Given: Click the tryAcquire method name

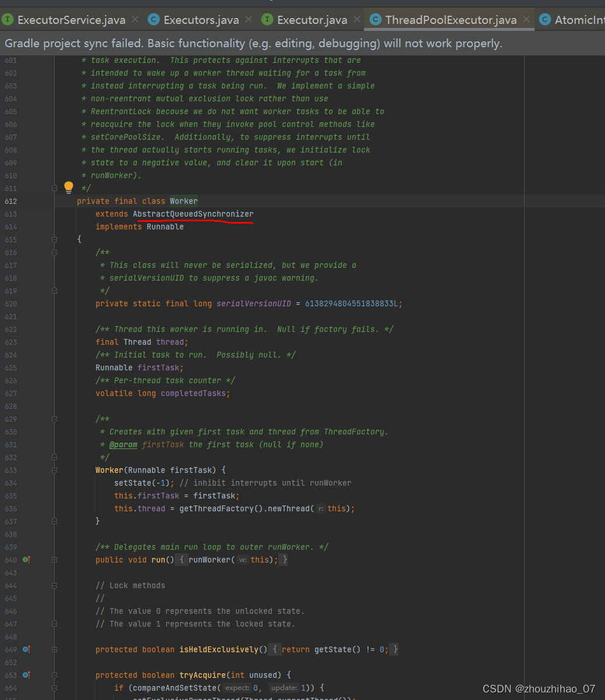Looking at the screenshot, I should 203,675.
